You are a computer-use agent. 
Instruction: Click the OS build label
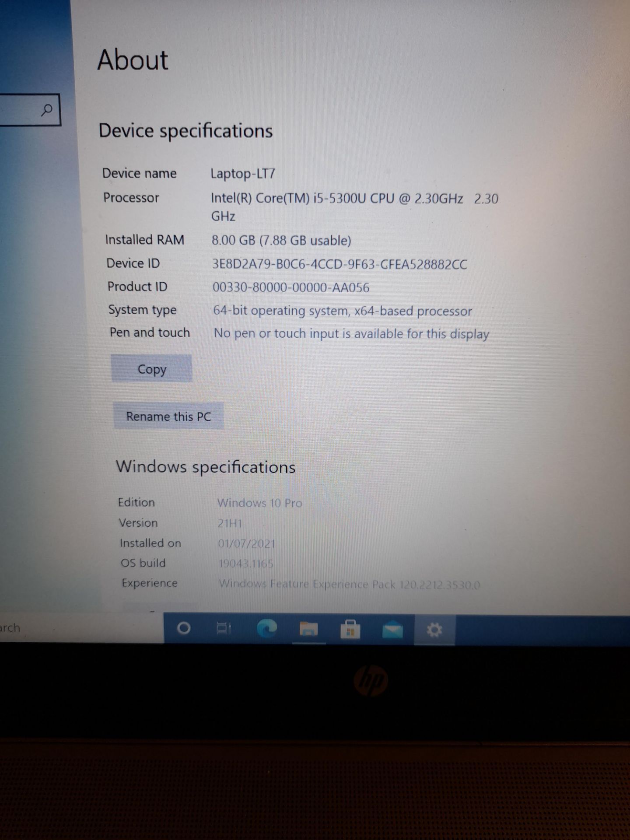[143, 563]
